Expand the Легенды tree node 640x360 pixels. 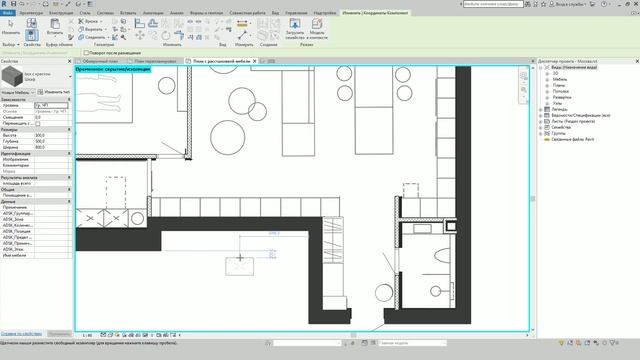click(541, 109)
